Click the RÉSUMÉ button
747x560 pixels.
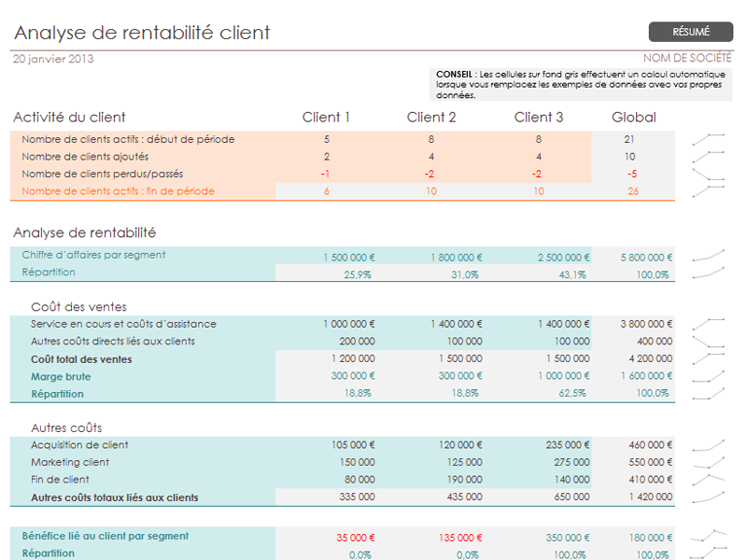click(x=691, y=32)
